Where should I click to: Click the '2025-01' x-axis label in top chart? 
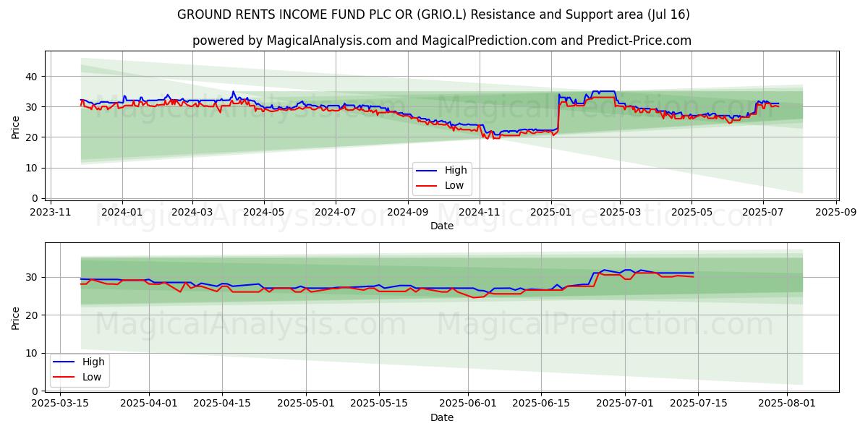[x=550, y=213]
